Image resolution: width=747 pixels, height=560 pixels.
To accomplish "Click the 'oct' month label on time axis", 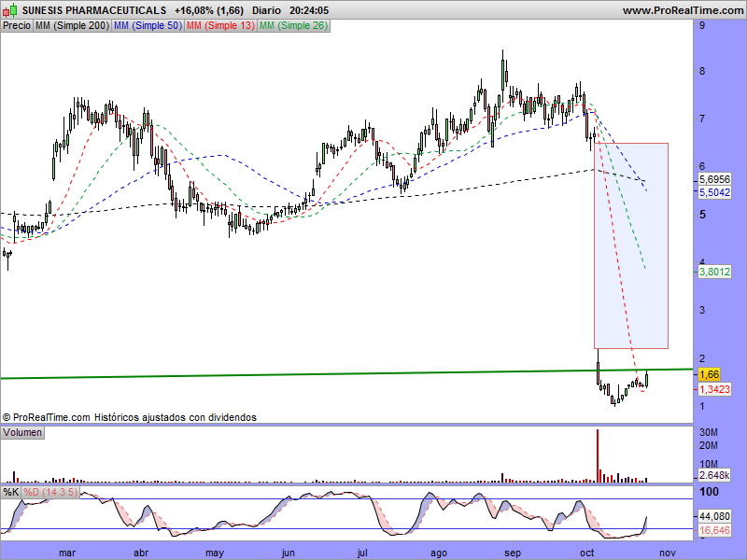I will click(x=587, y=553).
